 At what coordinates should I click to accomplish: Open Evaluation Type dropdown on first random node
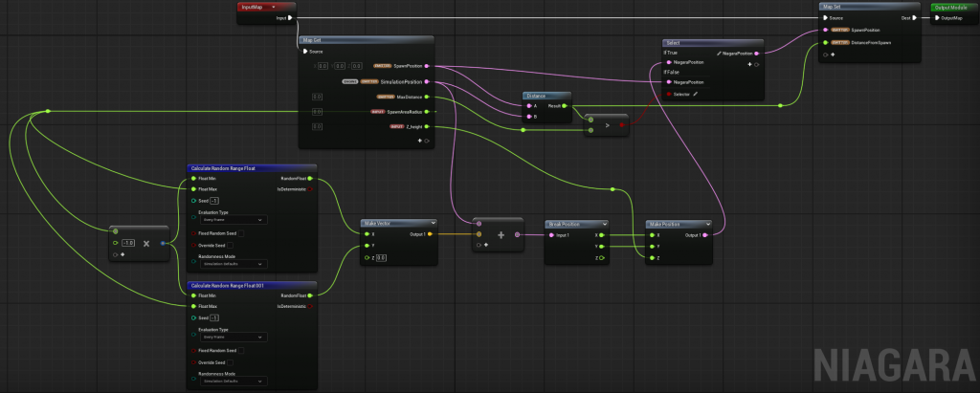234,220
